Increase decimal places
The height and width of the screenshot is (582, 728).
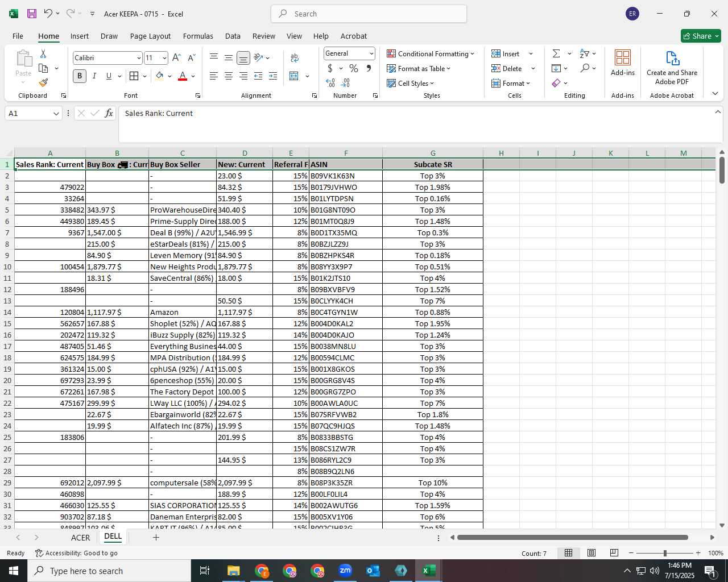point(330,83)
